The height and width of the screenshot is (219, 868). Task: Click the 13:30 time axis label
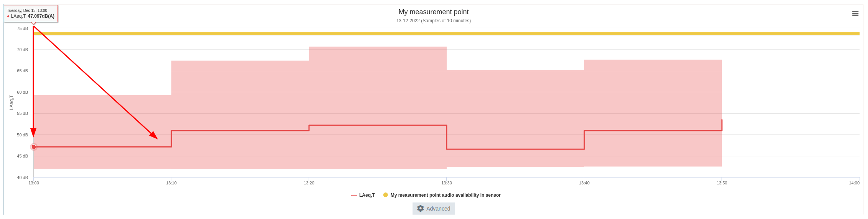pos(446,183)
